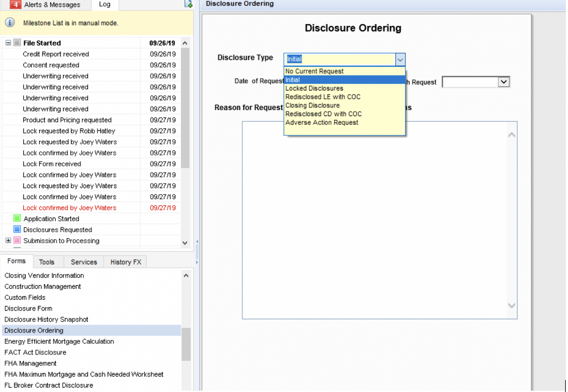This screenshot has width=568, height=392.
Task: Select the Adverse Action Request option
Action: point(345,122)
